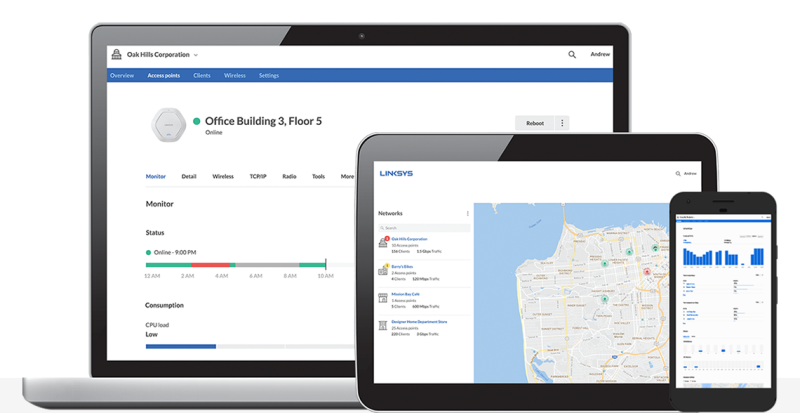Click the Oak Hills Corporation building icon on laptop
Screen dimensions: 800x413
(116, 55)
